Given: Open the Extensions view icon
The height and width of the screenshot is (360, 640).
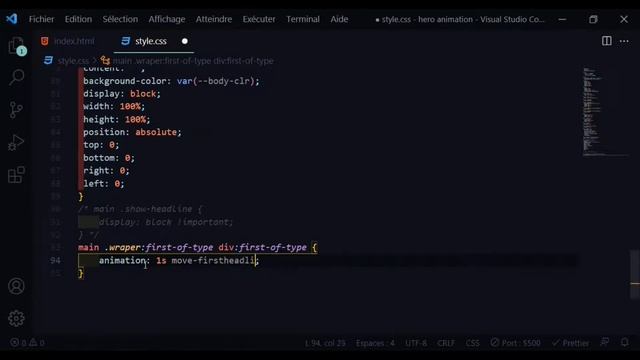Looking at the screenshot, I should [16, 175].
